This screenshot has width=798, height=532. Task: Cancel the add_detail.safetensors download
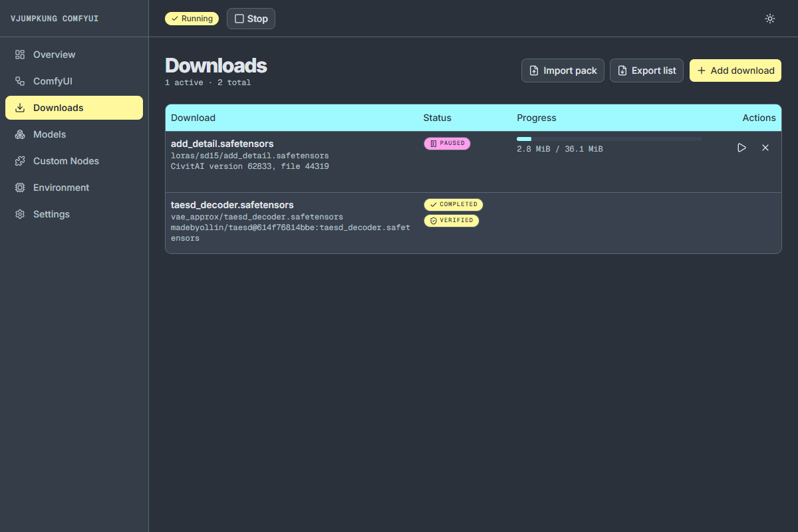pos(765,148)
